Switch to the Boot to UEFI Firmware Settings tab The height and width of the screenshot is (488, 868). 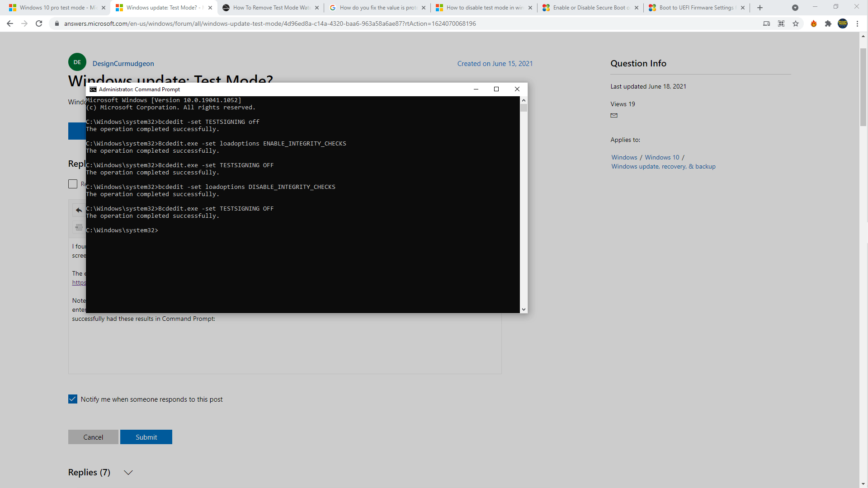click(696, 8)
